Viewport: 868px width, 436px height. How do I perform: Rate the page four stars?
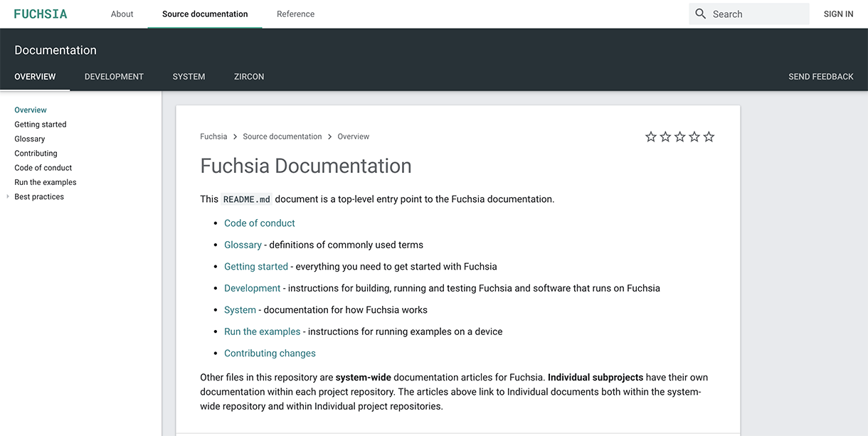694,137
